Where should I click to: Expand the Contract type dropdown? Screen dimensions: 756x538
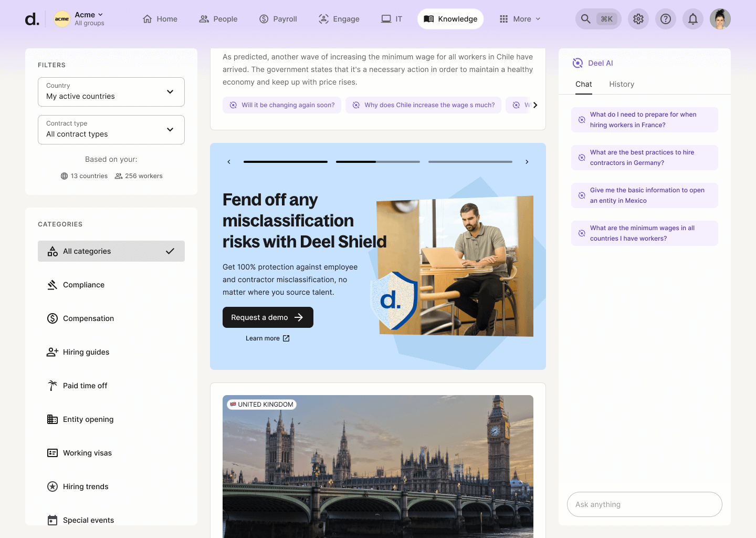pyautogui.click(x=111, y=130)
